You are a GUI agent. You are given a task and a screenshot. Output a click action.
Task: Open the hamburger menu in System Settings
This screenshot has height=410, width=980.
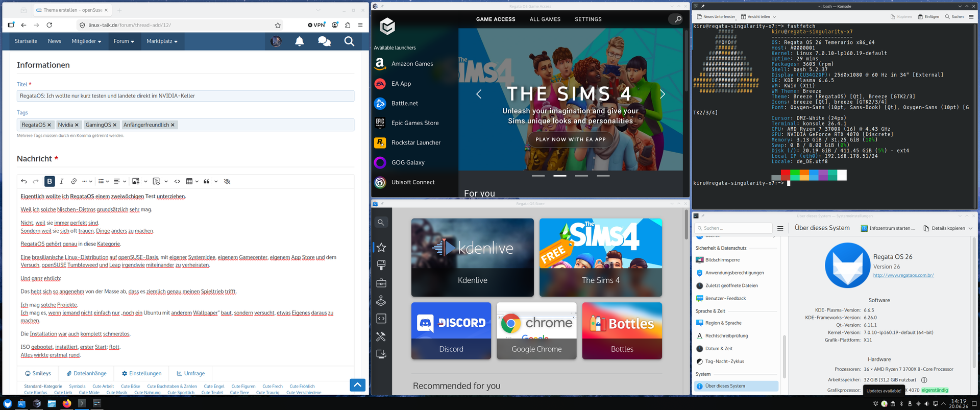point(780,228)
